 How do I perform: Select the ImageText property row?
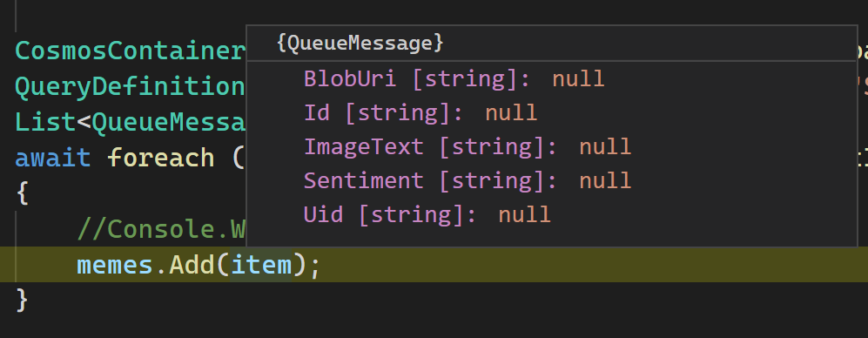551,147
